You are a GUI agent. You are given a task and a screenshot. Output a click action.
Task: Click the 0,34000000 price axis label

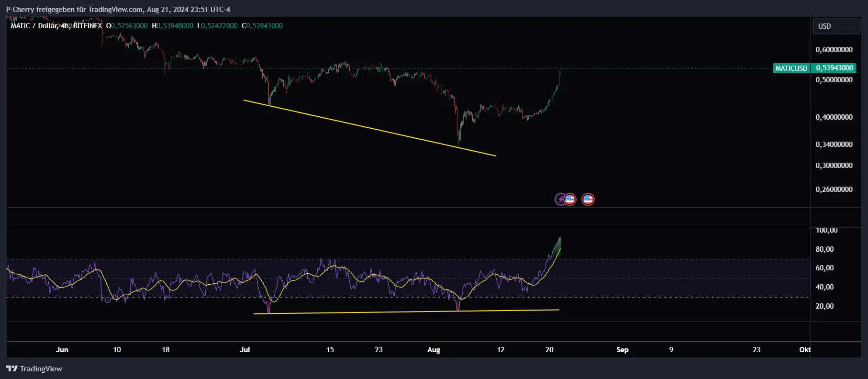pyautogui.click(x=834, y=145)
